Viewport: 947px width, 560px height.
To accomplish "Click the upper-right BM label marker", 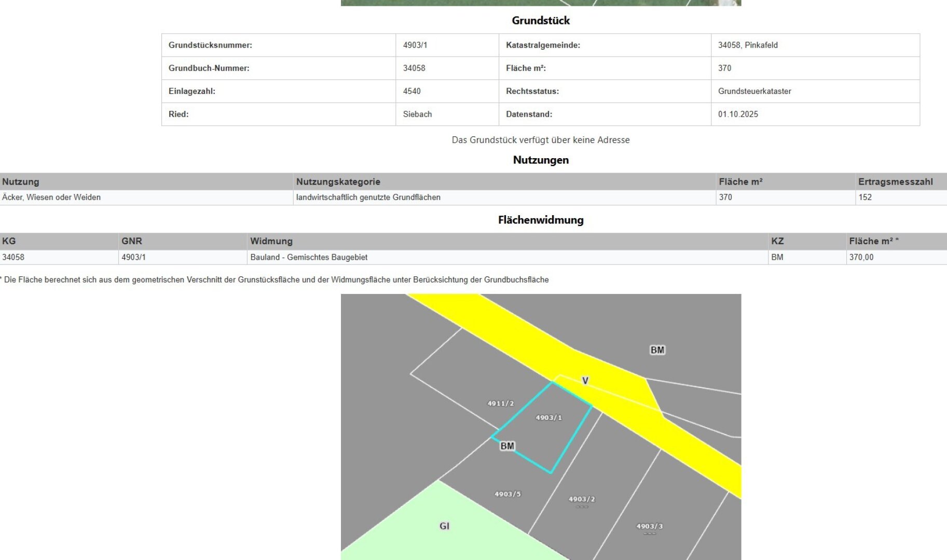I will pos(657,349).
